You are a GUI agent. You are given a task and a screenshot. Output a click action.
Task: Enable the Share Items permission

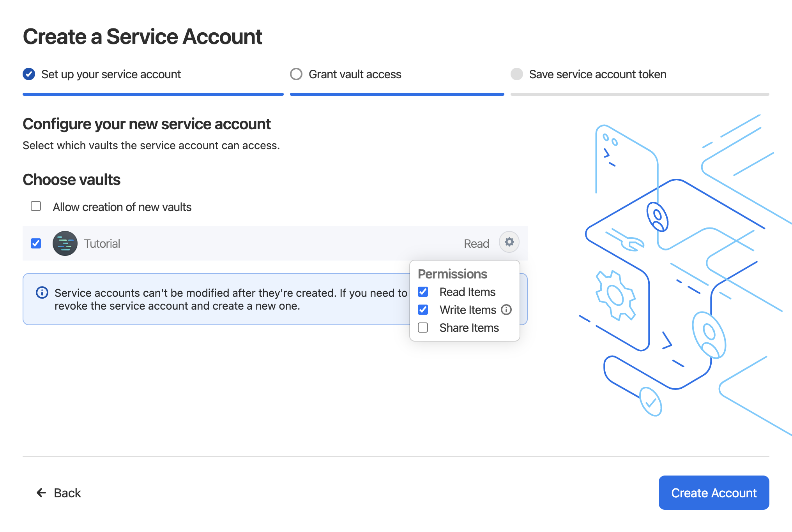423,328
